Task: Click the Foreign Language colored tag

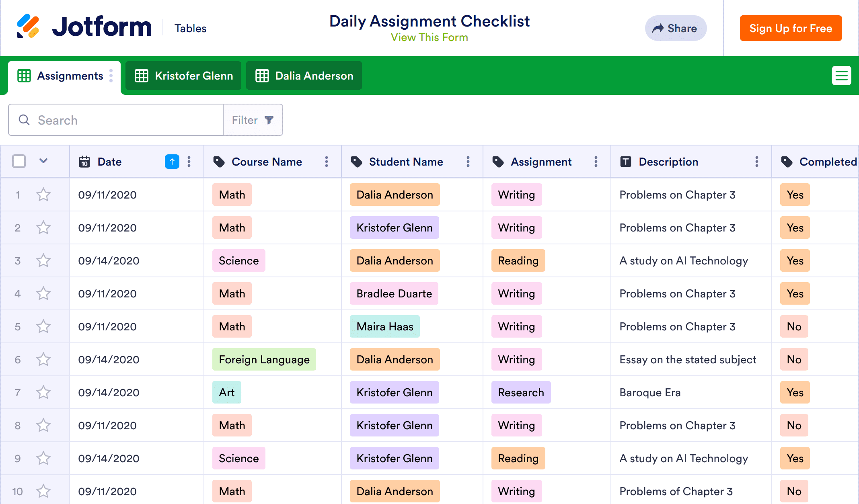Action: point(264,359)
